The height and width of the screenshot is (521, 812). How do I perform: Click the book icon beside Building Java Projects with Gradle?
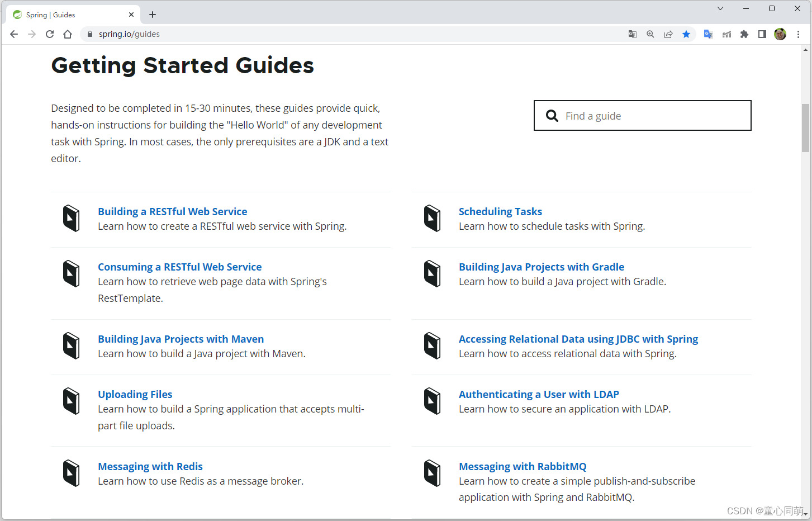click(433, 273)
